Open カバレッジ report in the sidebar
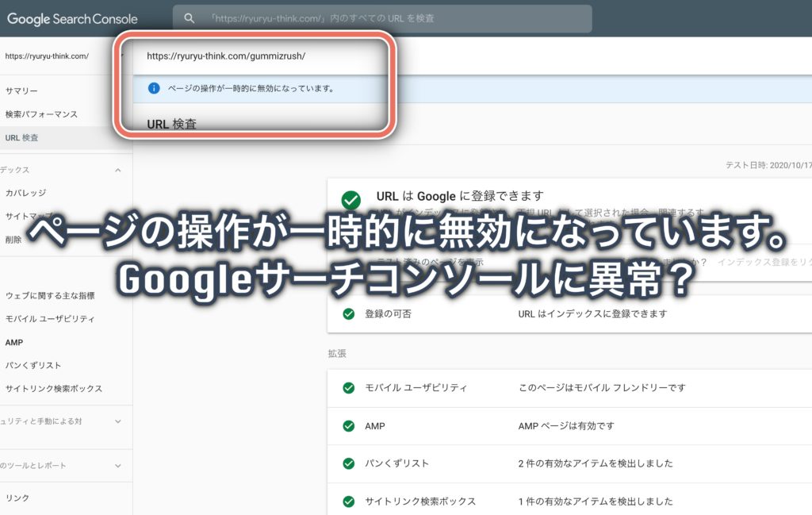Viewport: 812px width, 515px height. pos(26,193)
